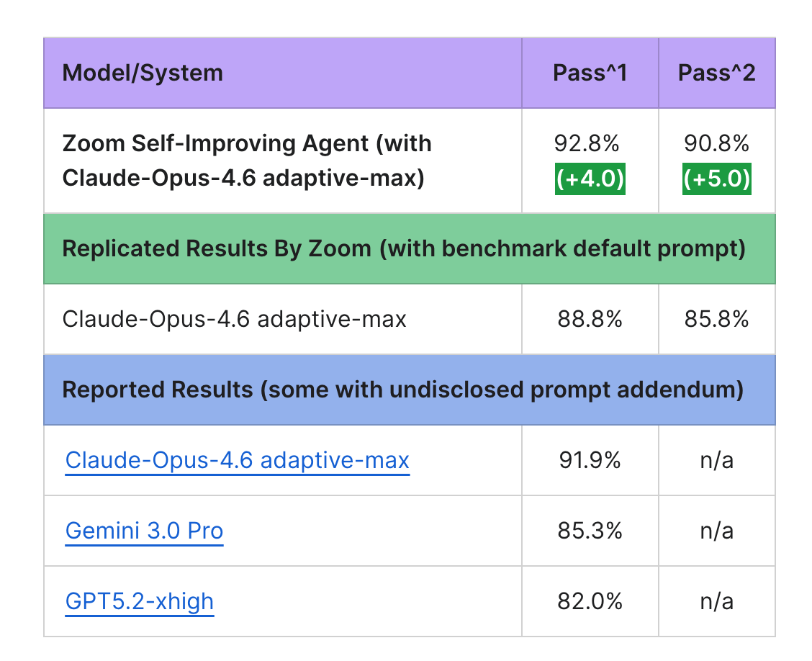
Task: Click the Pass^1 column header
Action: (590, 73)
